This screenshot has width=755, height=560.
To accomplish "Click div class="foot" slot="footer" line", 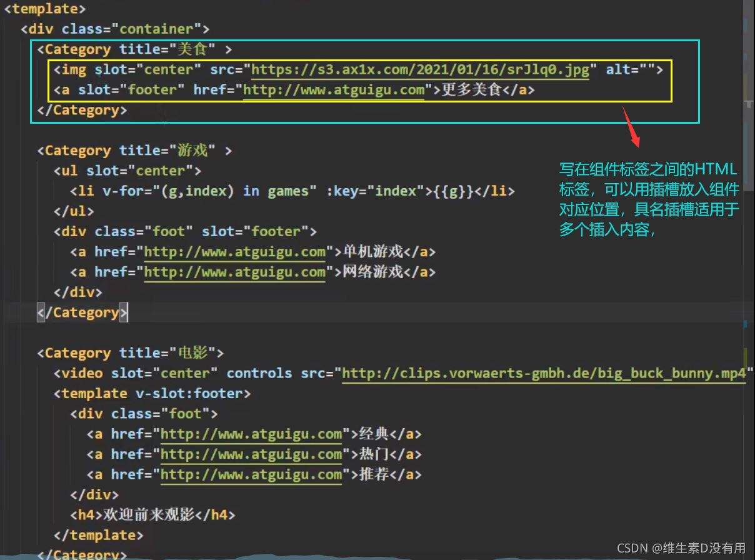I will (x=185, y=231).
